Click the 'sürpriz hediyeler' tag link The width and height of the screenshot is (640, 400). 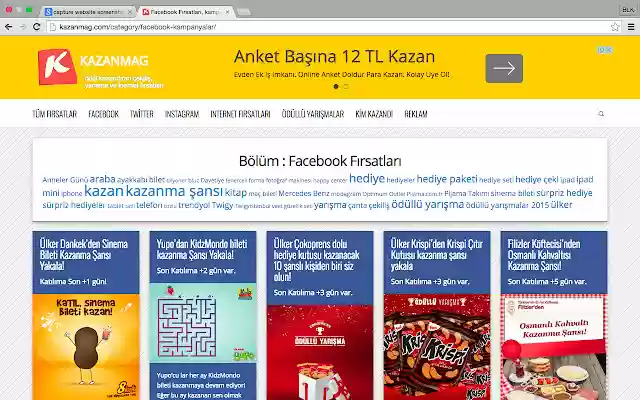(x=74, y=205)
